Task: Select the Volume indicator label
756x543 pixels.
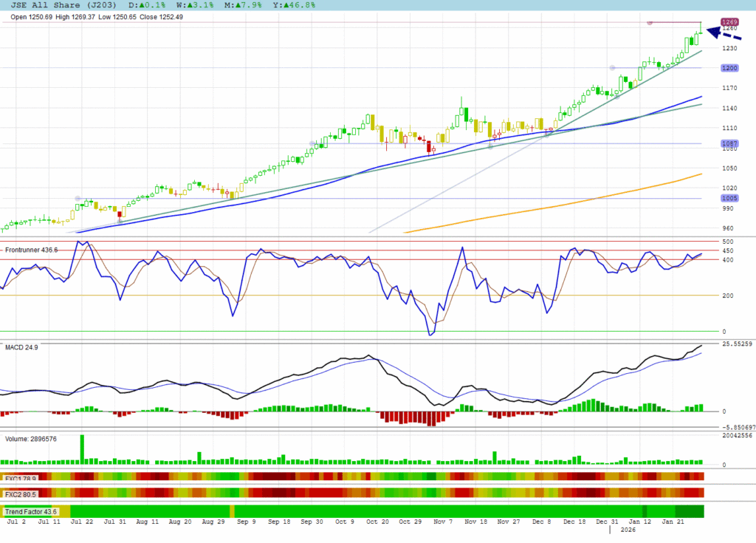Action: tap(31, 438)
